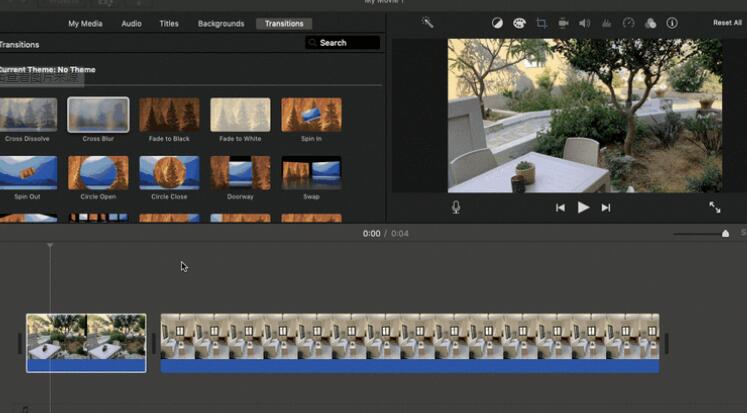
Task: Click the magic wand auto-enhance icon
Action: pos(427,22)
